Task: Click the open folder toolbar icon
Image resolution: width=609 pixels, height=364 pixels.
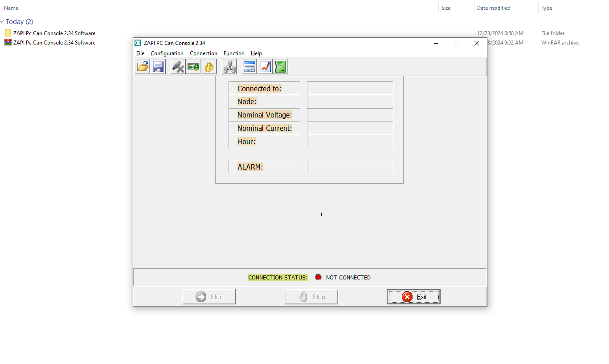Action: tap(142, 67)
